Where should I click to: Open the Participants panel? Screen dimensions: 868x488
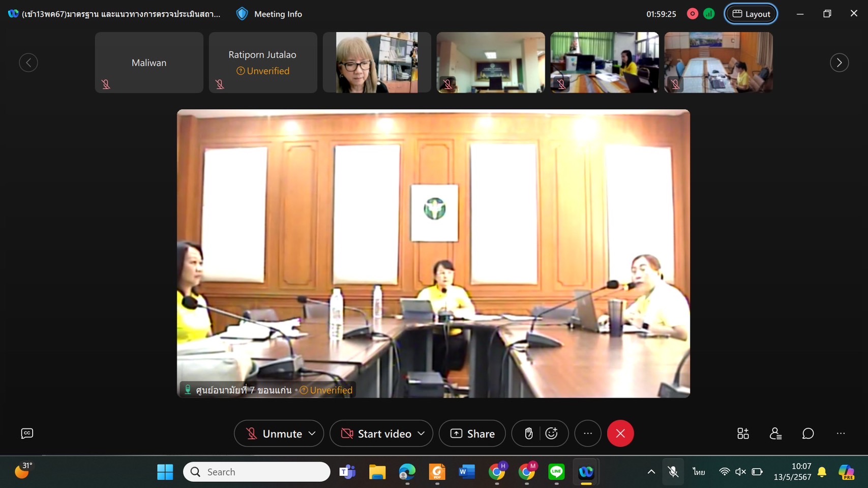pos(775,434)
